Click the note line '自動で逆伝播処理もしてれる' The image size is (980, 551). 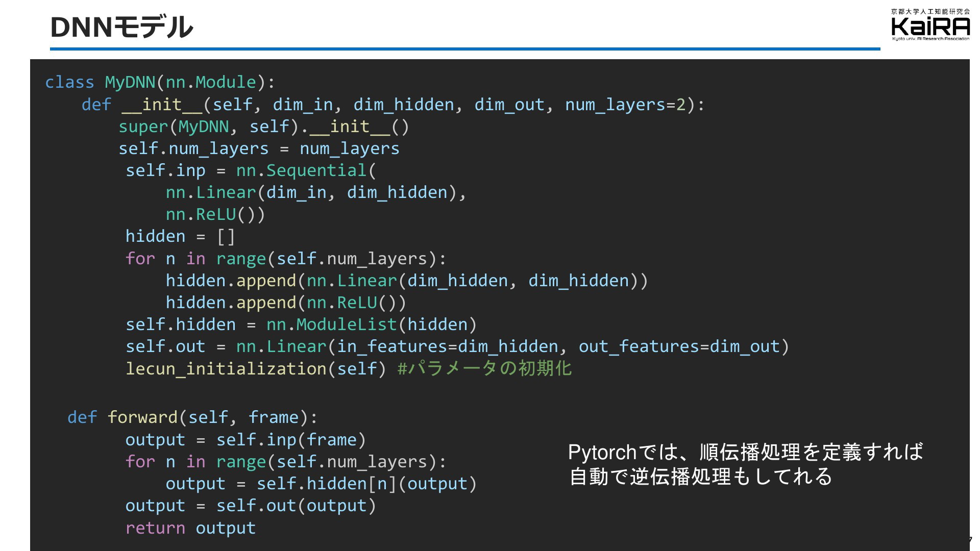[701, 477]
